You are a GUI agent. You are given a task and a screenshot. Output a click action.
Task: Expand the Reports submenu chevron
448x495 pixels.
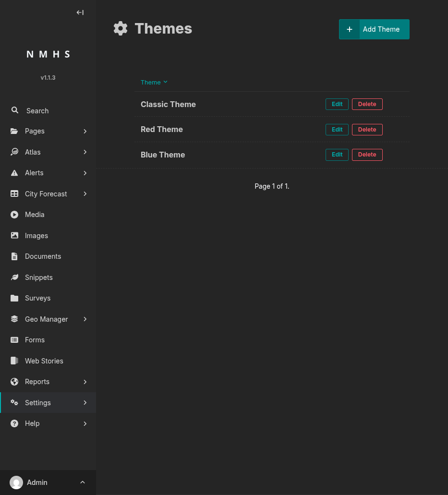pos(85,382)
